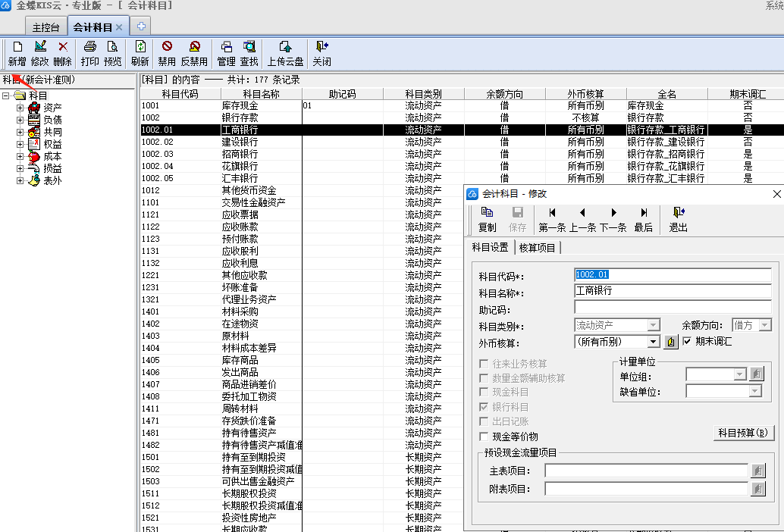Collapse the root 科目 tree node

coord(6,95)
